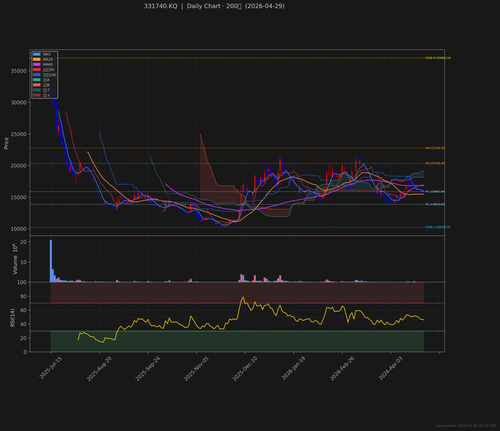Click the 35000 price axis label

tap(18, 71)
